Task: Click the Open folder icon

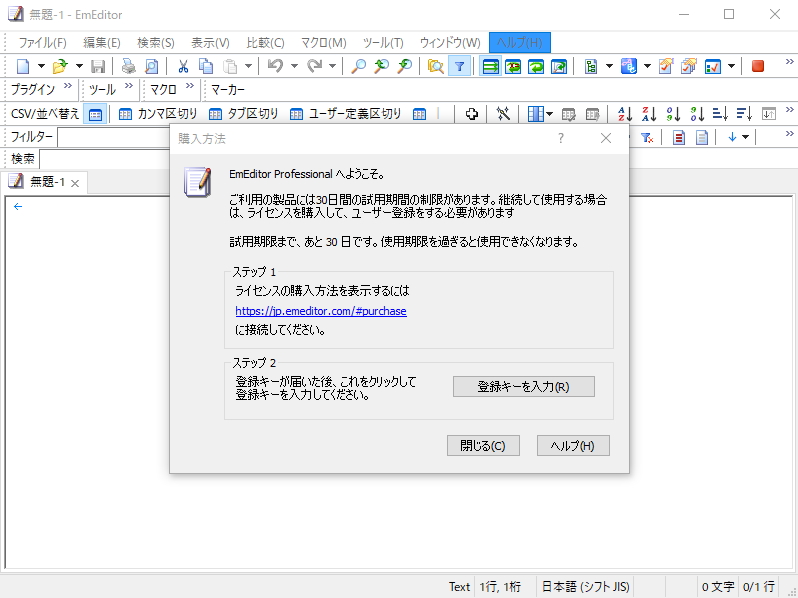Action: 60,66
